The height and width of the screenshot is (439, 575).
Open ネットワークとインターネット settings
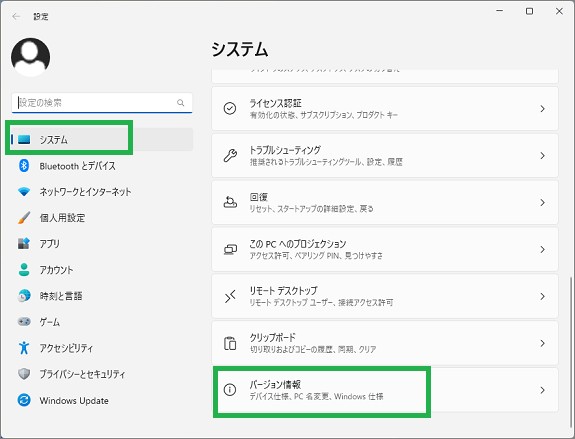(x=102, y=191)
